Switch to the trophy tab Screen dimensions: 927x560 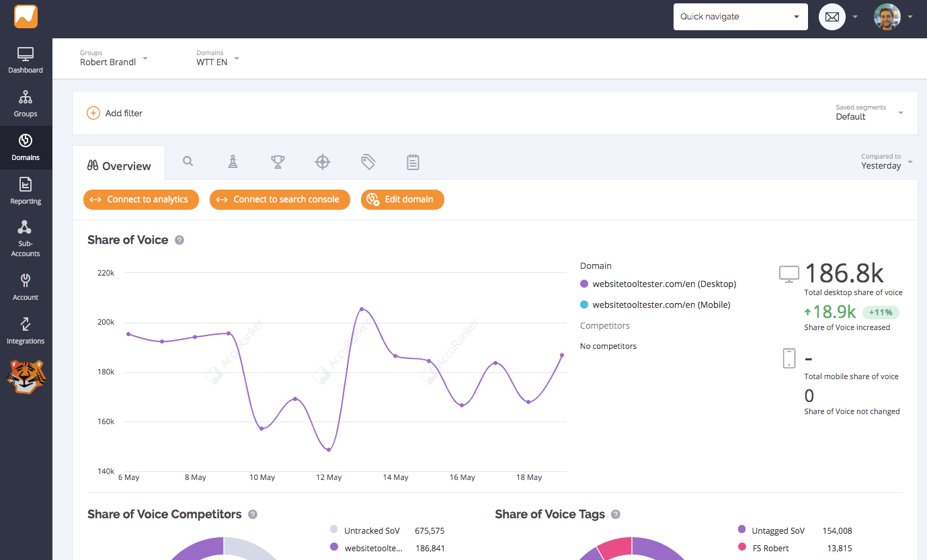tap(278, 161)
